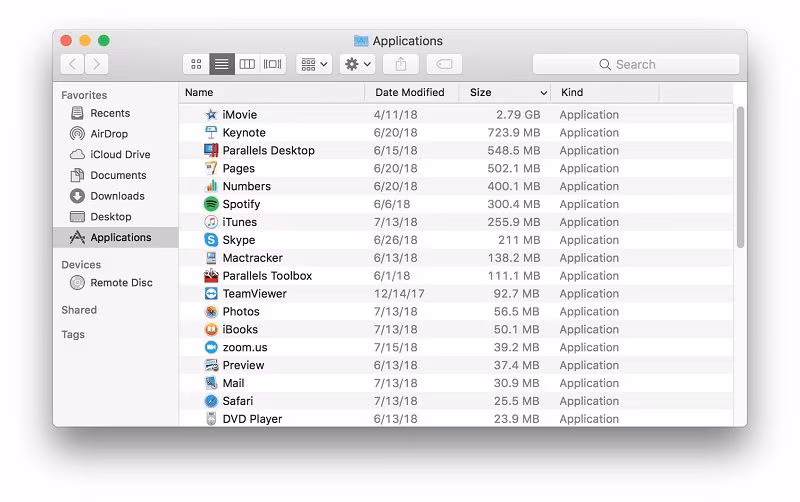Image resolution: width=800 pixels, height=502 pixels.
Task: Click the Parallels Desktop app icon
Action: click(211, 150)
